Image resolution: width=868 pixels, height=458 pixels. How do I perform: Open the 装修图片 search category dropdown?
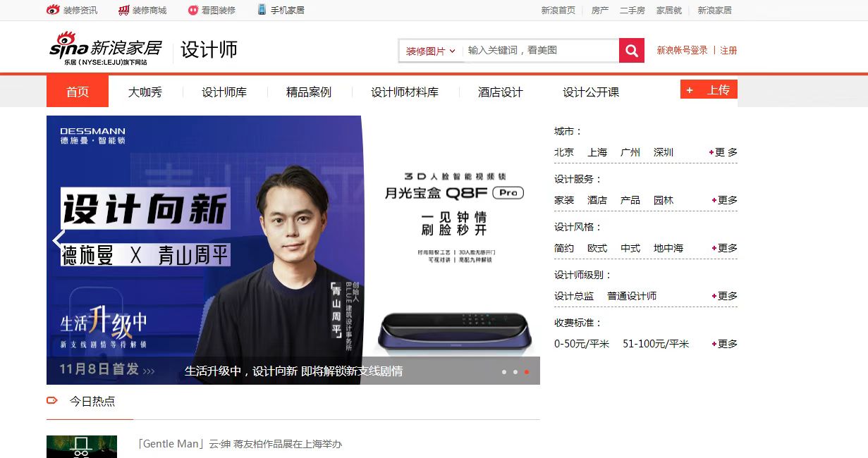[x=430, y=51]
